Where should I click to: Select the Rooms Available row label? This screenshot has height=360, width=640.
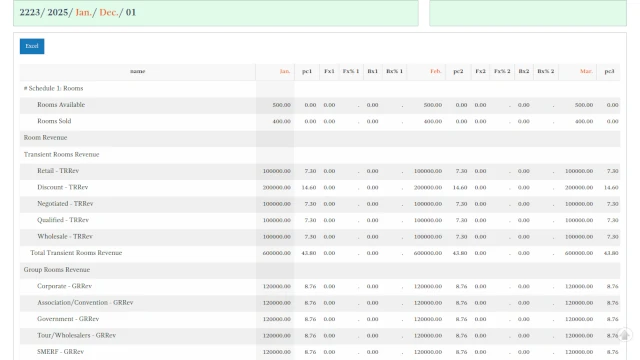(61, 105)
